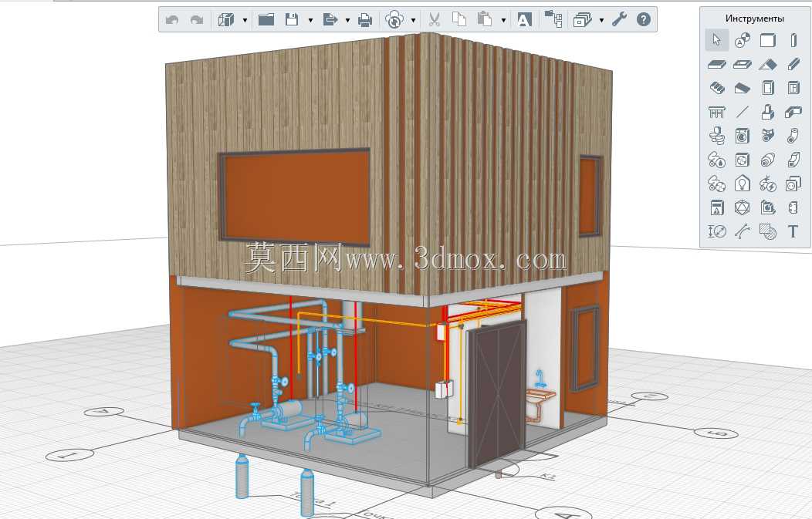Select the socket Wiring accessory tool

click(793, 184)
